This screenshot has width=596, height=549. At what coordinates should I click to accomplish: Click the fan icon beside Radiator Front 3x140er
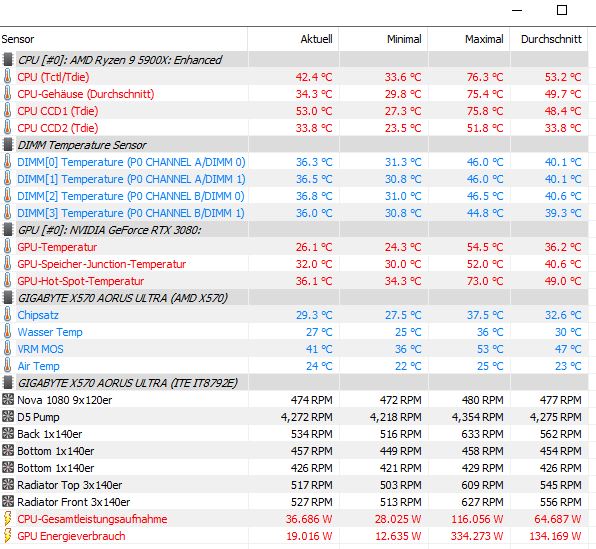pyautogui.click(x=8, y=501)
